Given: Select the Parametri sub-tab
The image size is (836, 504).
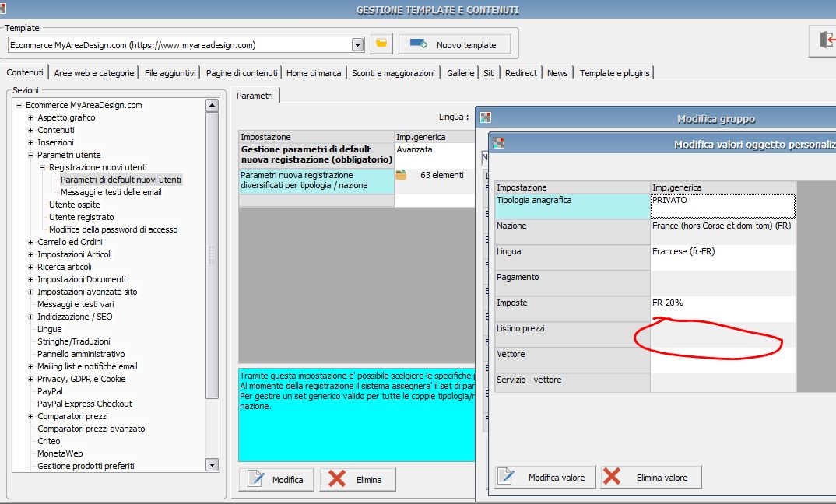Looking at the screenshot, I should click(255, 96).
